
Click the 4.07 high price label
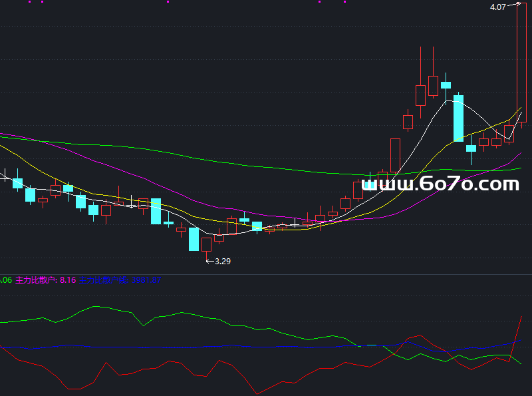click(497, 7)
